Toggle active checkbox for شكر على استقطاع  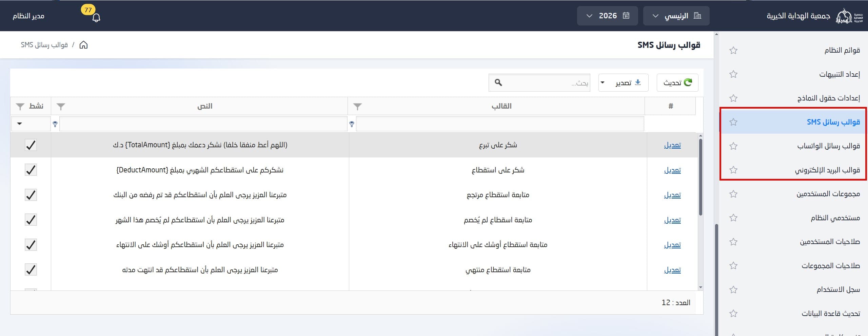[31, 170]
